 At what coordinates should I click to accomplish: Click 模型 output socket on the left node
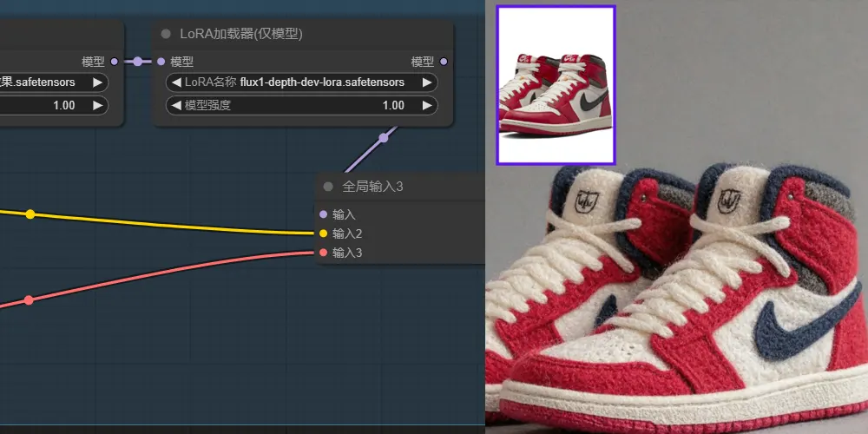point(114,62)
